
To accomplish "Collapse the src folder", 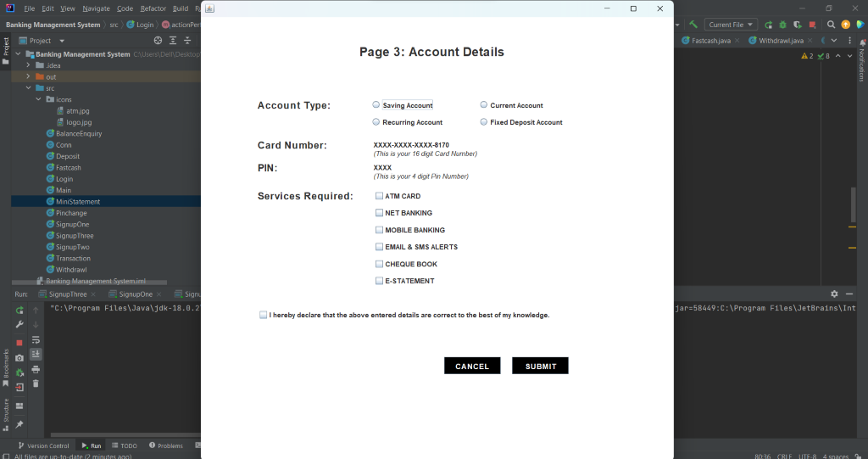I will click(x=28, y=87).
